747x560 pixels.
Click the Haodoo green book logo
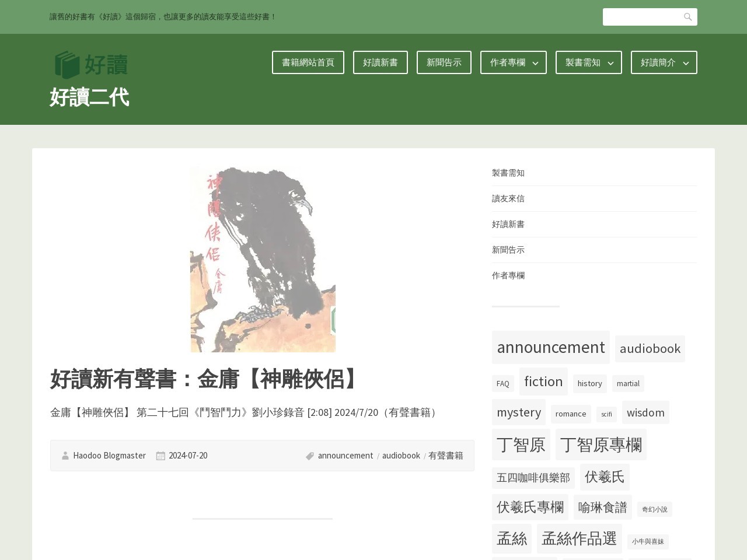coord(90,64)
